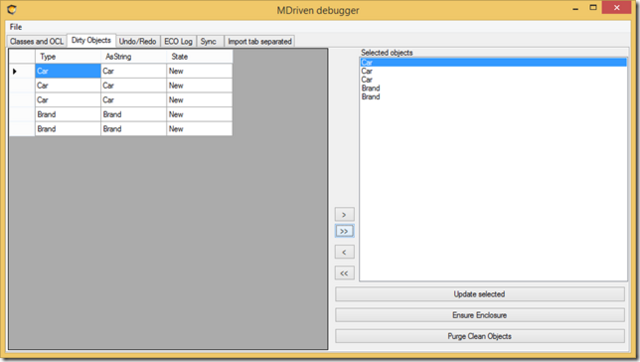Minimize the MDriven debugger window
The height and width of the screenshot is (362, 640).
(x=576, y=8)
